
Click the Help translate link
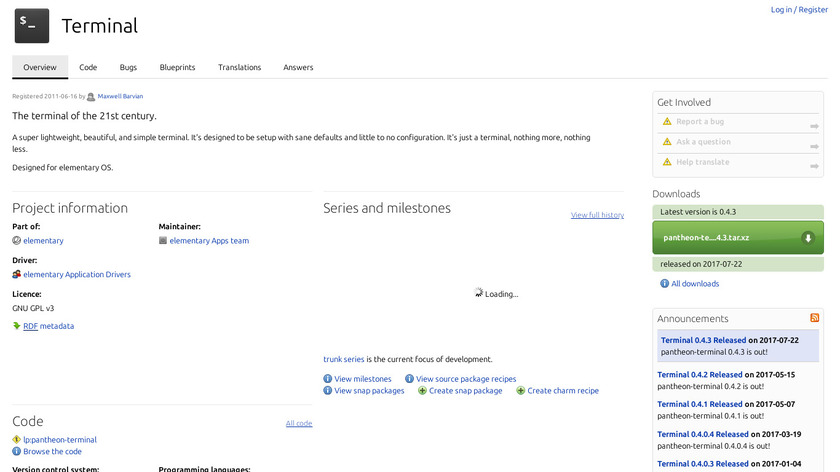[702, 162]
